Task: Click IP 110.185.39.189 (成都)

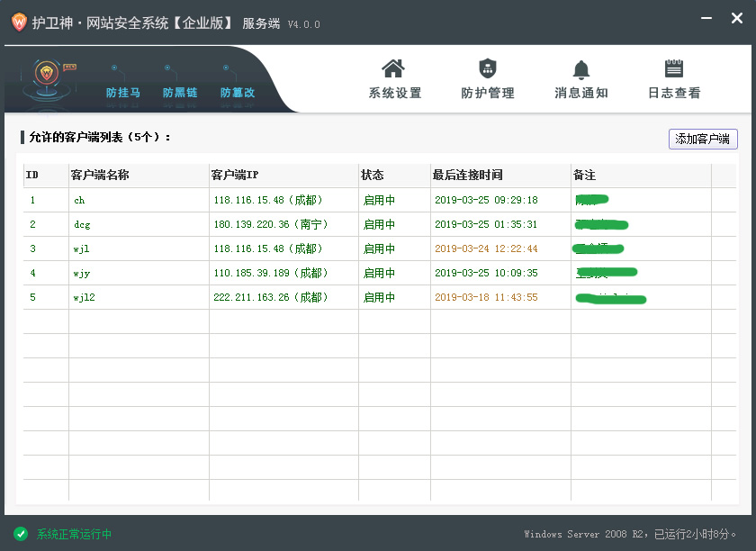Action: [271, 273]
